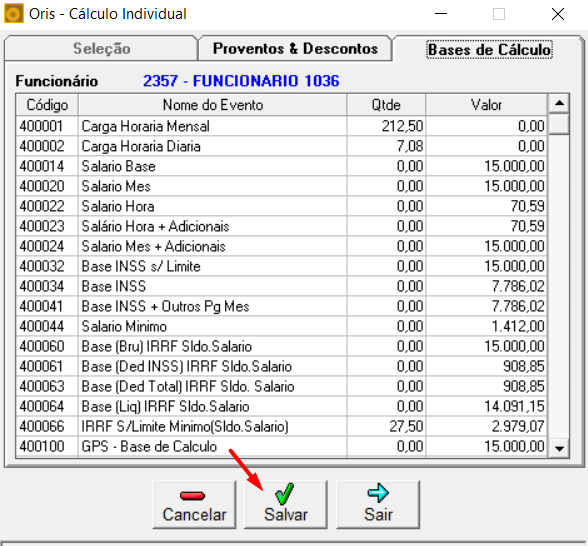Click the Qtde column header
Image resolution: width=588 pixels, height=546 pixels.
pos(386,105)
